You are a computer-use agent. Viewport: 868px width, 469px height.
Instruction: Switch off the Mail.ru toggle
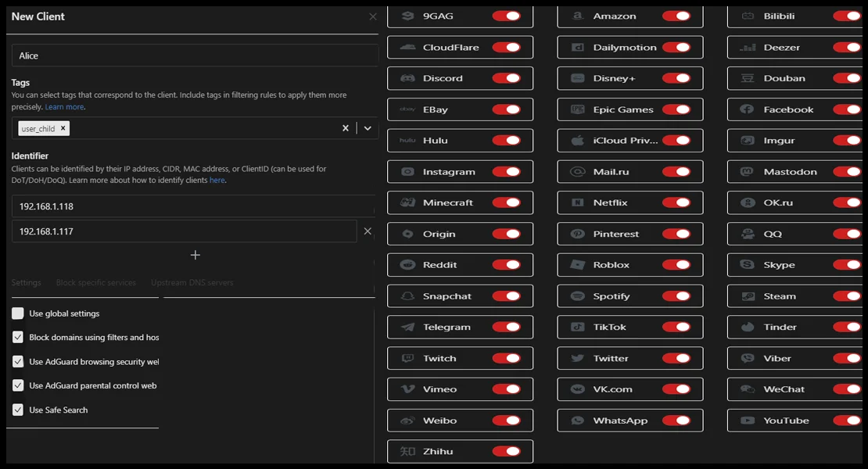pyautogui.click(x=676, y=171)
